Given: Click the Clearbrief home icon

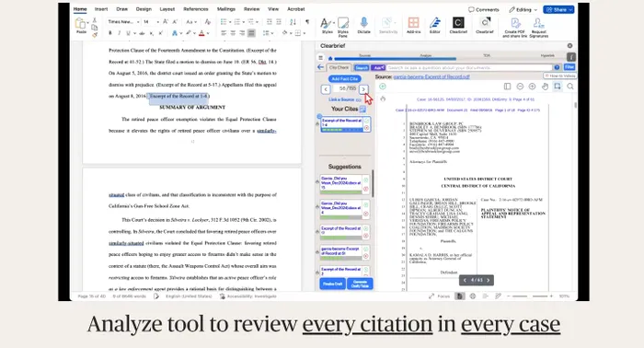Looking at the screenshot, I should (330, 58).
